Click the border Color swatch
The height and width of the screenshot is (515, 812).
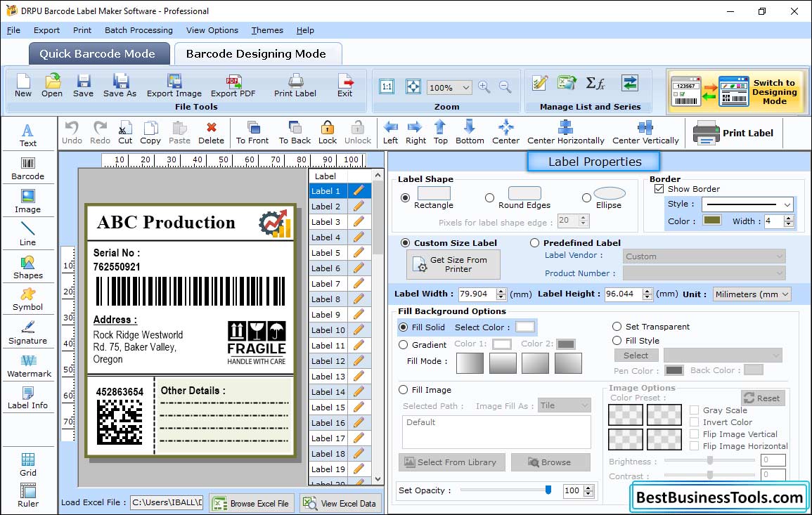click(x=712, y=221)
